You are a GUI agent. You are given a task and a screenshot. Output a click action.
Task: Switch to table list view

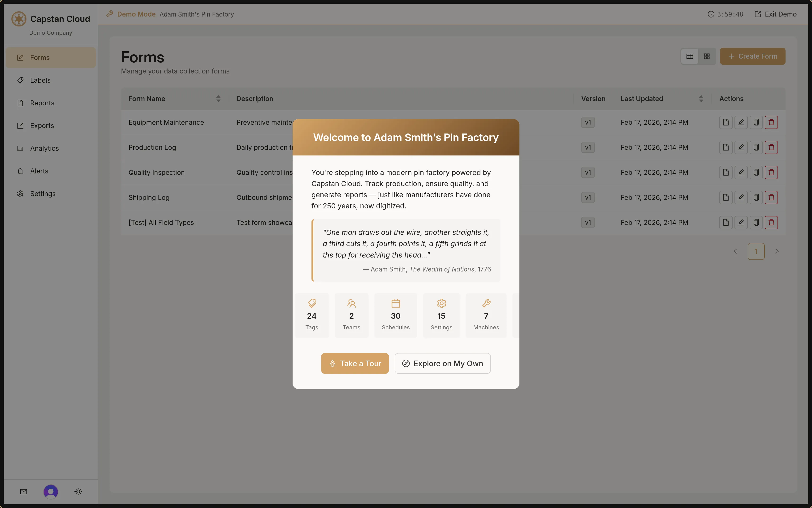pos(690,56)
